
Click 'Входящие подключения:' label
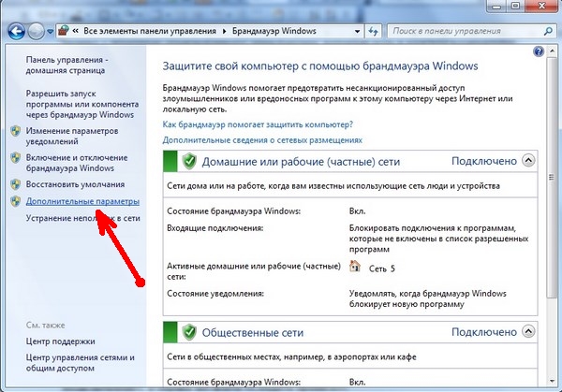coord(215,228)
